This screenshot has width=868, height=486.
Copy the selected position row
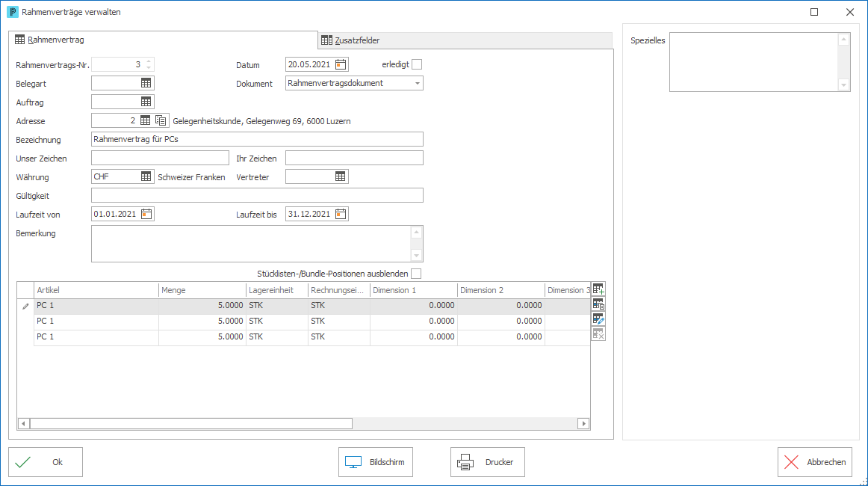coord(598,304)
